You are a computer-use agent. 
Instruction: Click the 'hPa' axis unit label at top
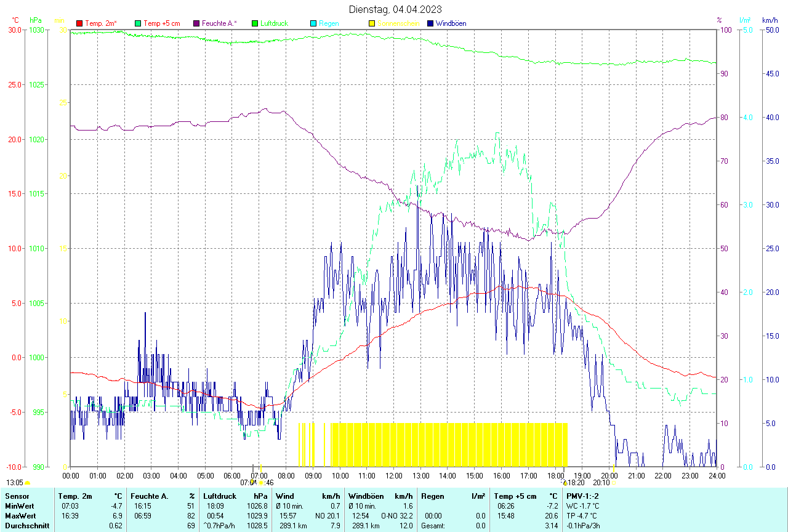pyautogui.click(x=35, y=20)
